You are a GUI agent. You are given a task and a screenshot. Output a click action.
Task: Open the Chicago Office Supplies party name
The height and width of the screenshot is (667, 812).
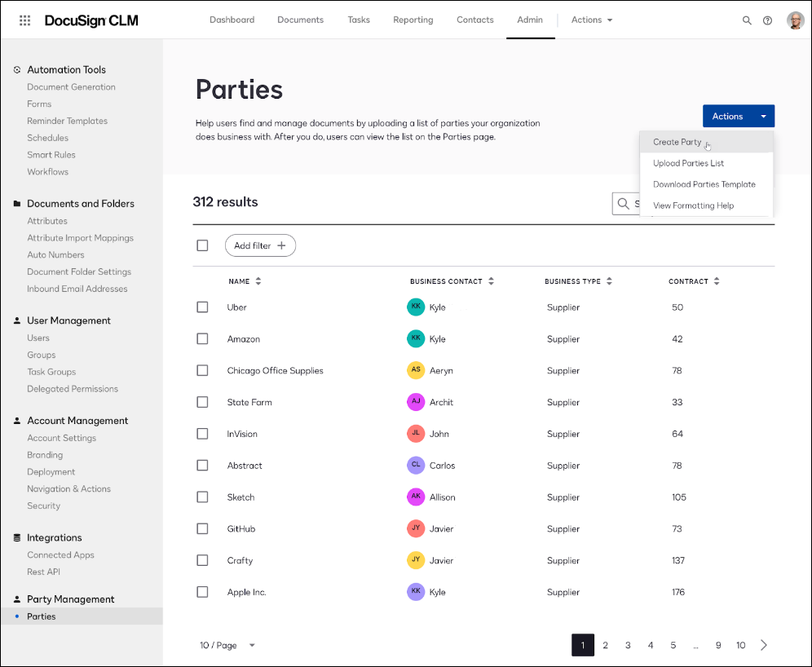click(275, 371)
